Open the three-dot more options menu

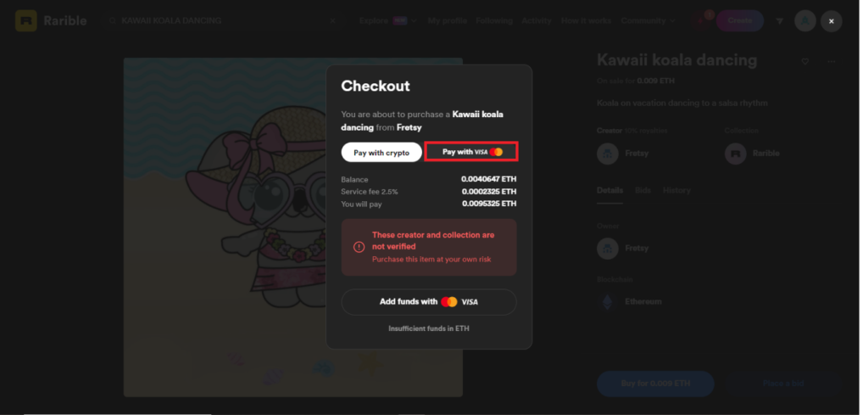pos(832,61)
